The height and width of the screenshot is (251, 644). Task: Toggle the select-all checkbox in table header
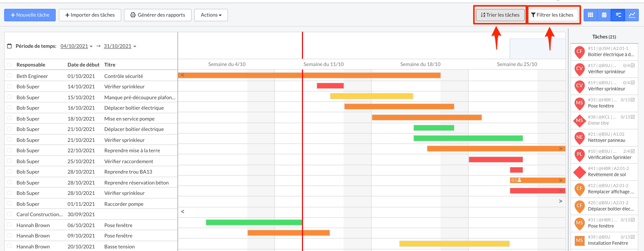tap(10, 65)
